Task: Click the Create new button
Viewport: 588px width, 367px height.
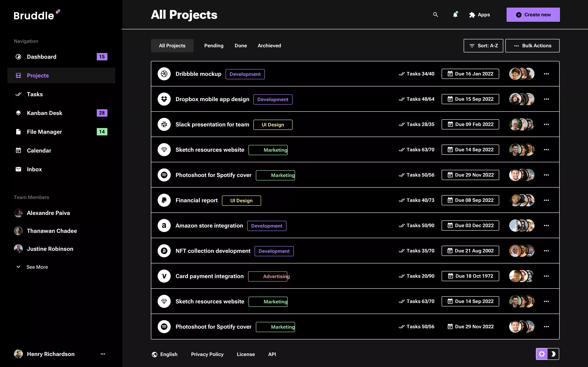Action: tap(533, 14)
